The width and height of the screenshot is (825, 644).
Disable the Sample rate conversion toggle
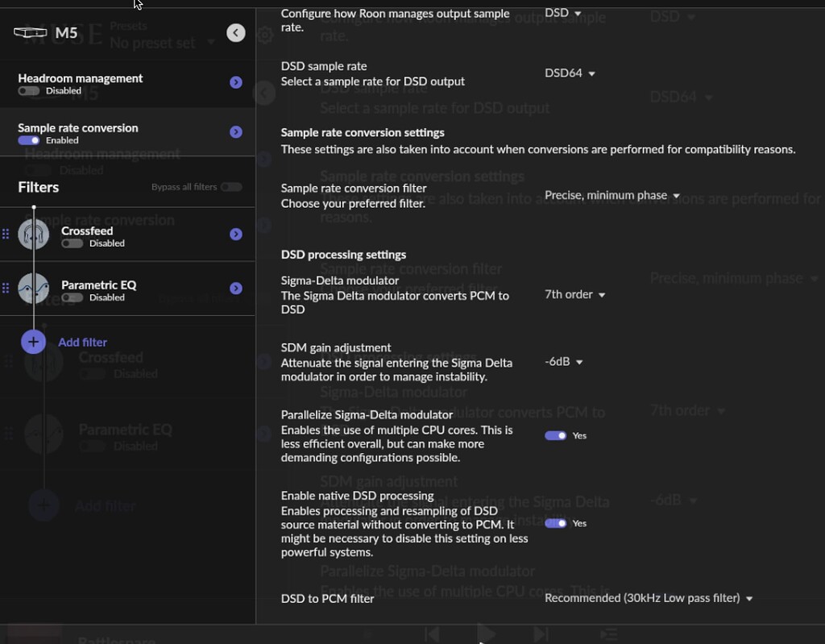coord(27,140)
